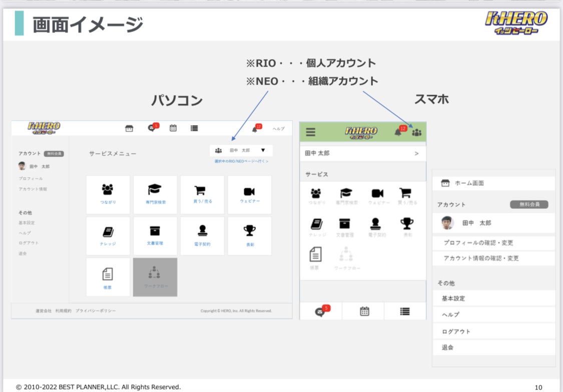Expand the 田中 太郎 row on the smartphone
This screenshot has width=563, height=392.
[362, 153]
